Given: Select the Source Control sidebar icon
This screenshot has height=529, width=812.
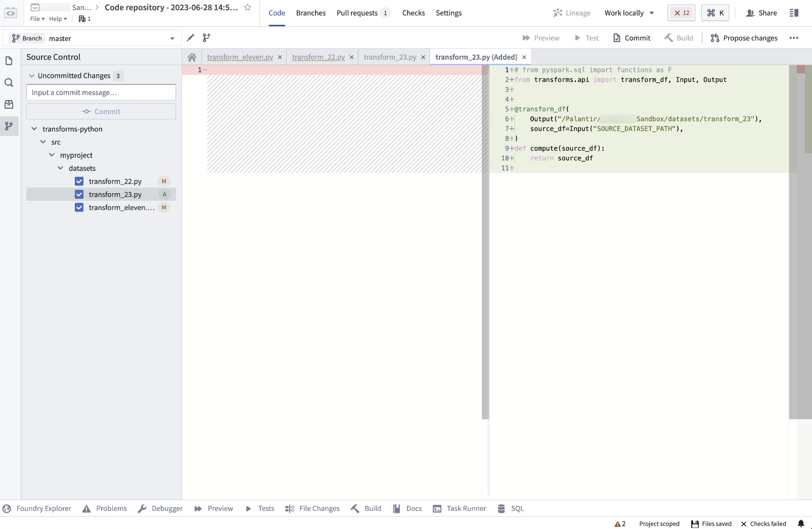Looking at the screenshot, I should point(9,126).
